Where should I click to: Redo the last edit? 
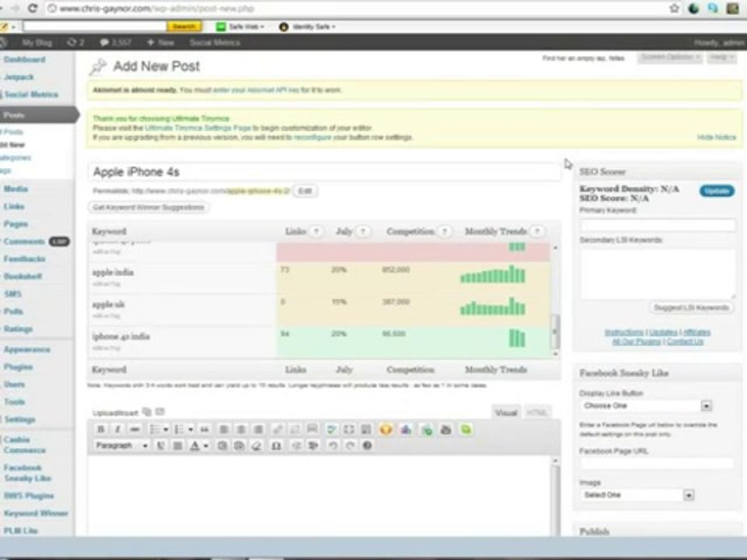pyautogui.click(x=349, y=446)
